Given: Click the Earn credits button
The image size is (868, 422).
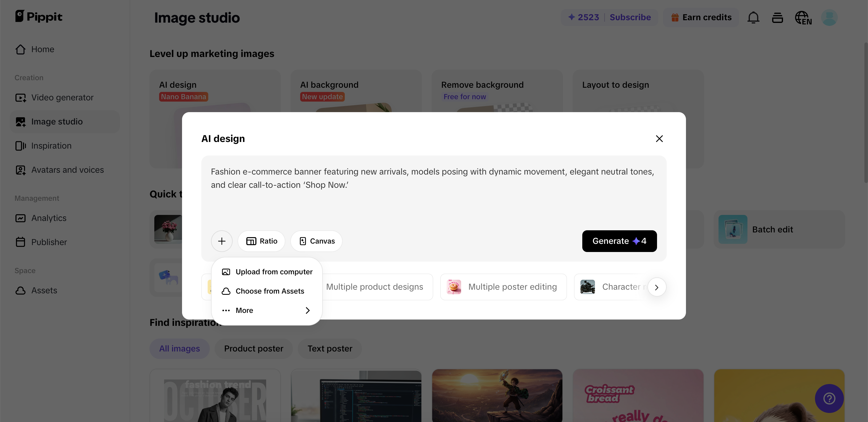Looking at the screenshot, I should click(x=701, y=17).
